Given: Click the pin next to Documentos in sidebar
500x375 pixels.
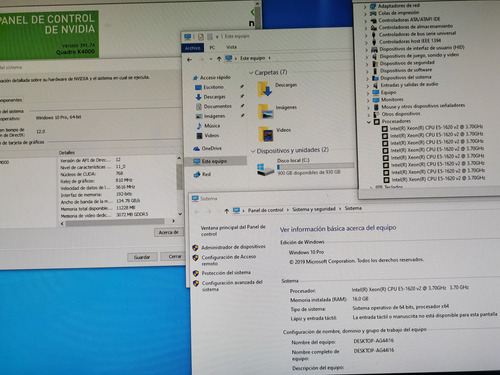Looking at the screenshot, I should [x=242, y=106].
